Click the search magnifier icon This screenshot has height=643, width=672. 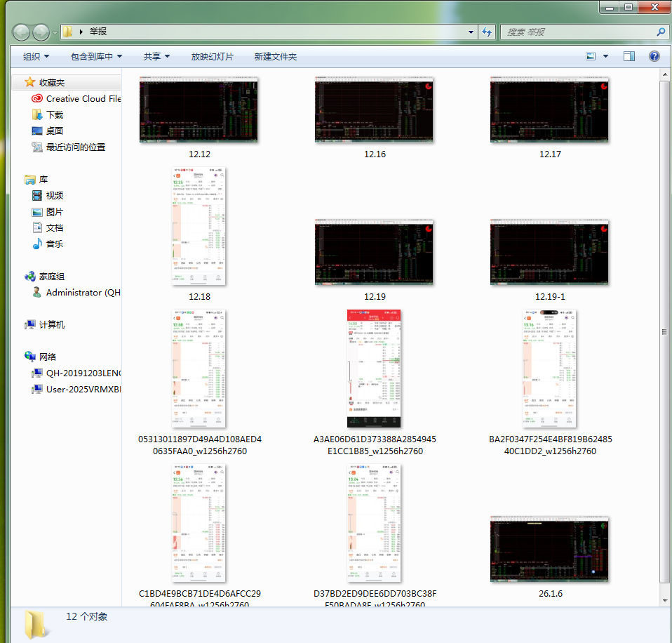coord(660,32)
